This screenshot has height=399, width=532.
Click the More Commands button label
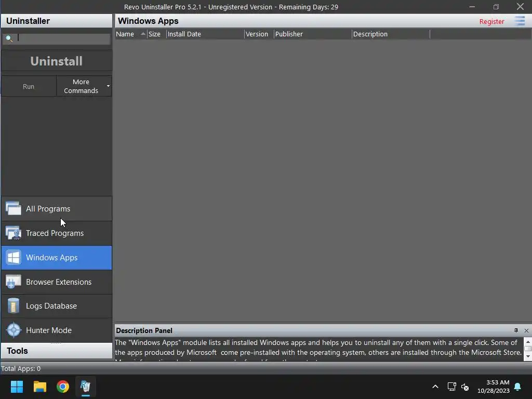(81, 86)
